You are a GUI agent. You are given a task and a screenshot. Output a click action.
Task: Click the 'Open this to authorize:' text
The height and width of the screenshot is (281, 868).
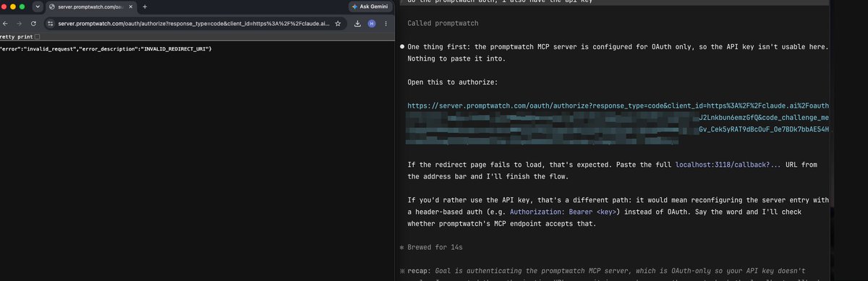(452, 82)
